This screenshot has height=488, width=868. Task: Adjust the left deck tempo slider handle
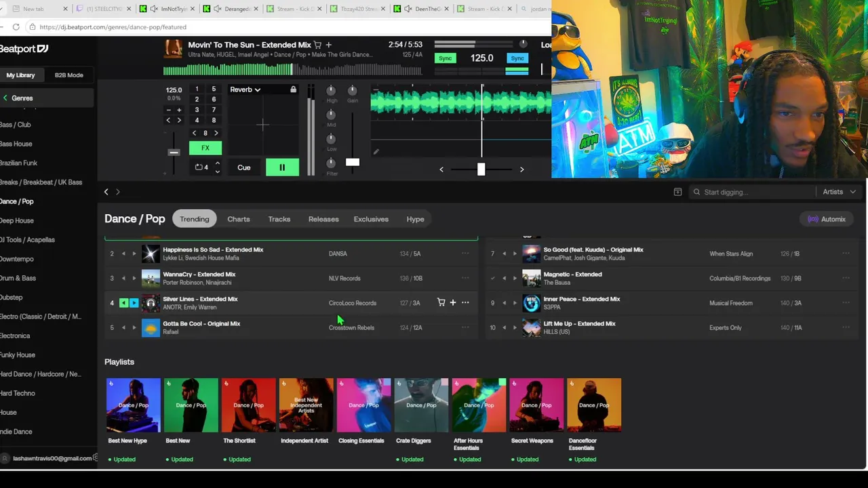(174, 152)
